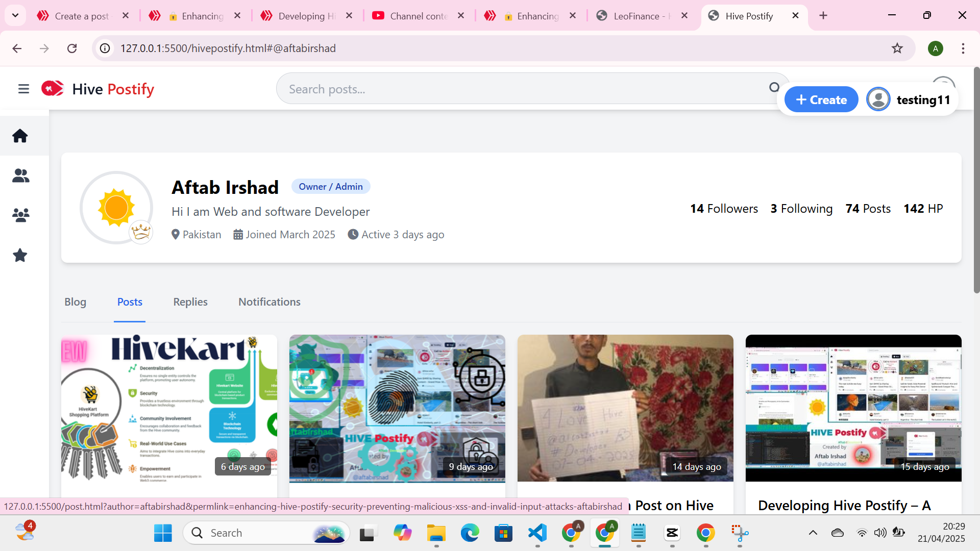Open the volume control in tray
Screen dimensions: 980x551
(880, 533)
